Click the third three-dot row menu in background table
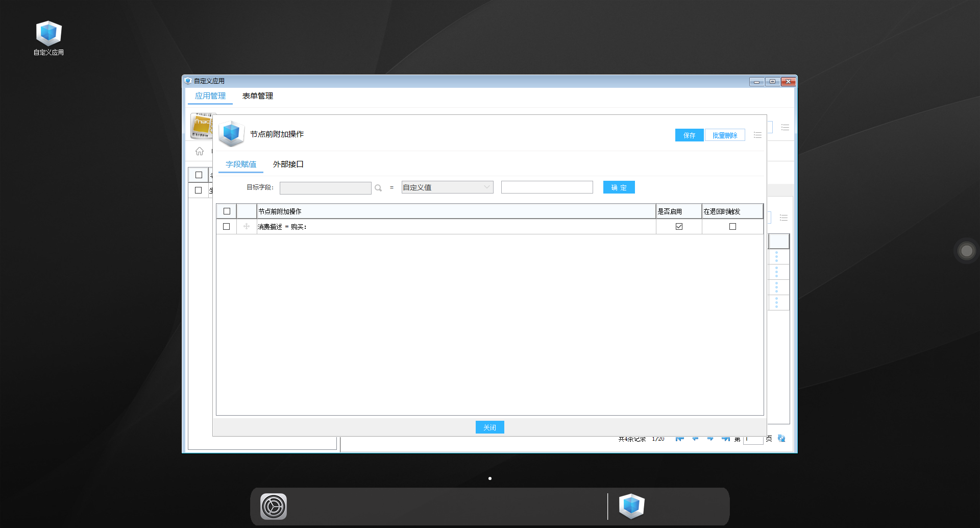Image resolution: width=980 pixels, height=528 pixels. pos(776,287)
